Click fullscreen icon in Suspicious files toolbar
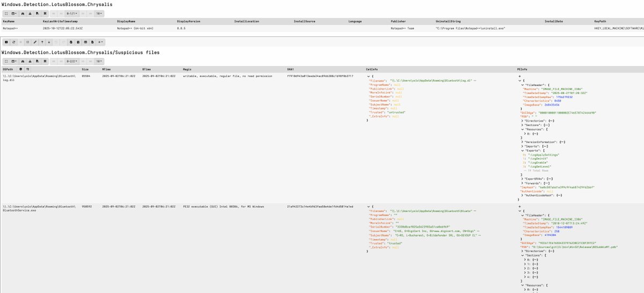 tap(6, 61)
